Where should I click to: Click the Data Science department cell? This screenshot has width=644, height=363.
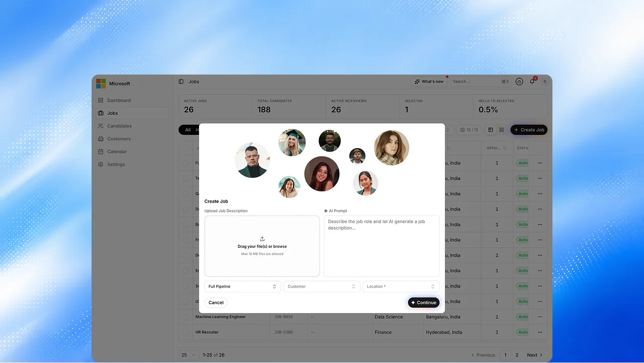pyautogui.click(x=389, y=317)
